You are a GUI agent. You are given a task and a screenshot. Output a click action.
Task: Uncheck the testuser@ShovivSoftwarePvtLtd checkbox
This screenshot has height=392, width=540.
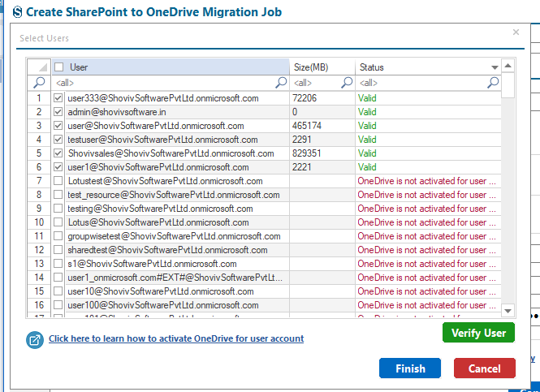coord(58,140)
